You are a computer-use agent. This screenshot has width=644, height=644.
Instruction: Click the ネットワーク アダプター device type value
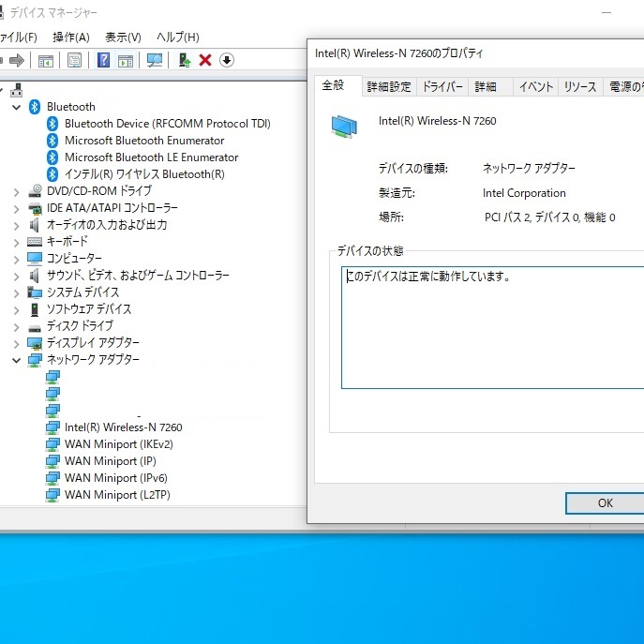[529, 169]
